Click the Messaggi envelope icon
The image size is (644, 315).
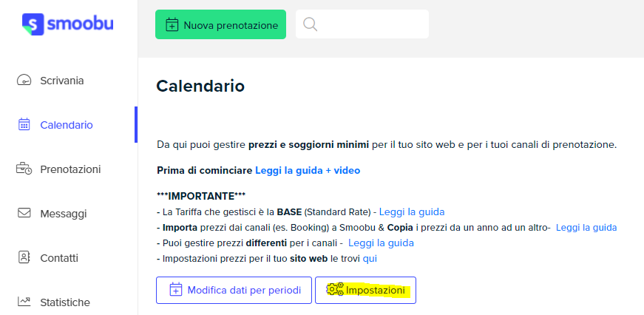[24, 213]
